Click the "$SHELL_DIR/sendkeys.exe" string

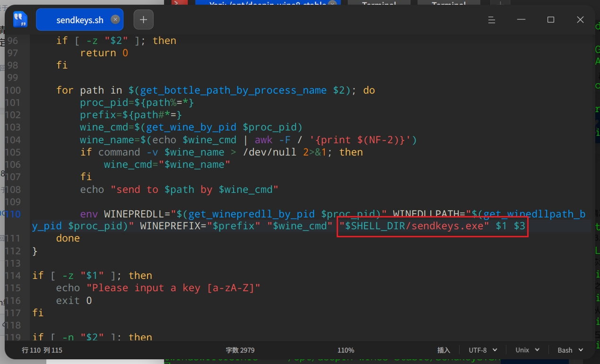tap(415, 226)
